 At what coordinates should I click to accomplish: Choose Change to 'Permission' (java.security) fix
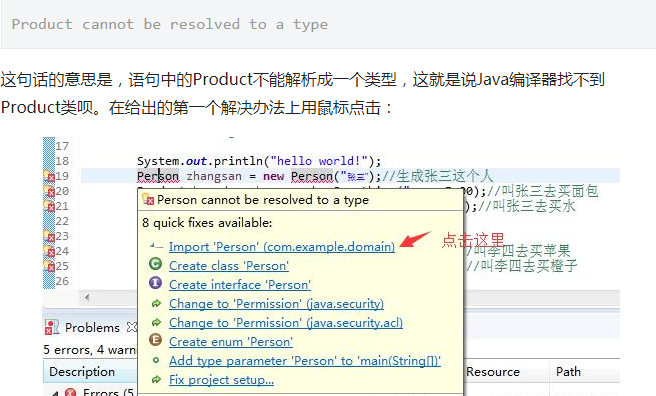(x=276, y=304)
